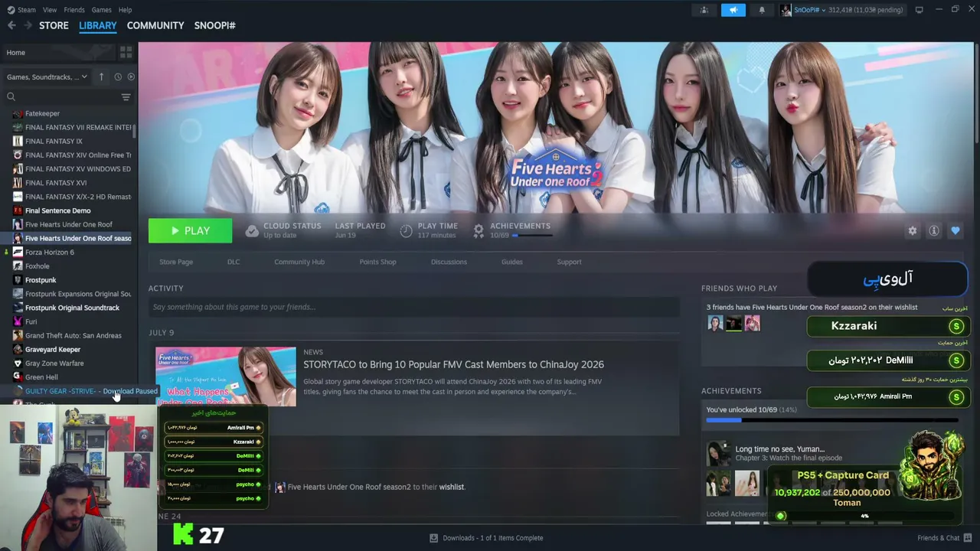Open the profile avatar beside SnOoPi#

pyautogui.click(x=786, y=10)
